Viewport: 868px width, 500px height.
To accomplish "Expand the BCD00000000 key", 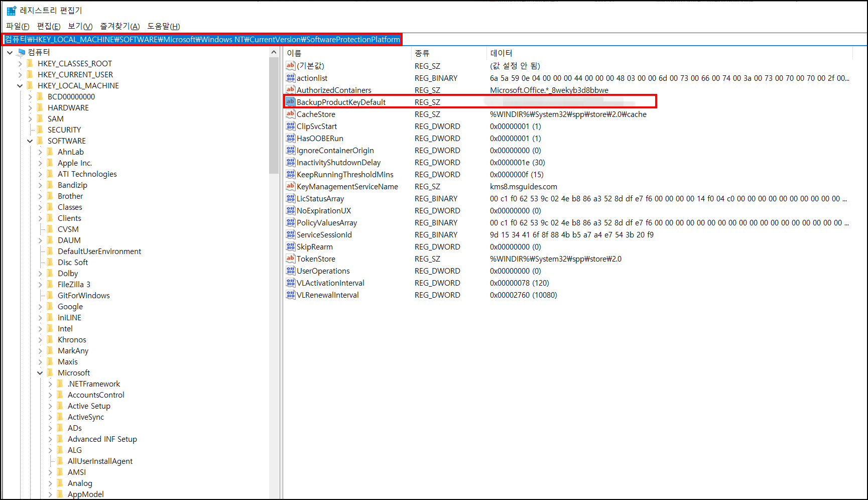I will click(x=30, y=96).
